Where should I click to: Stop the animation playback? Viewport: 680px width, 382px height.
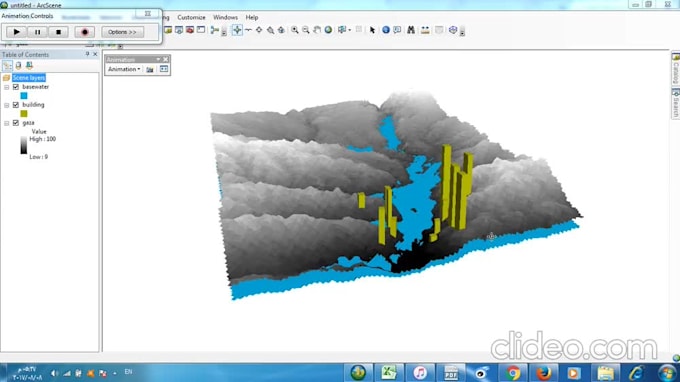point(59,32)
